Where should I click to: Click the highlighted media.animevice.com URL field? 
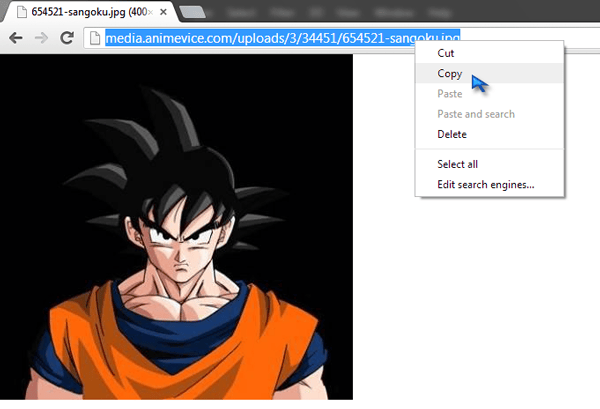pos(282,38)
